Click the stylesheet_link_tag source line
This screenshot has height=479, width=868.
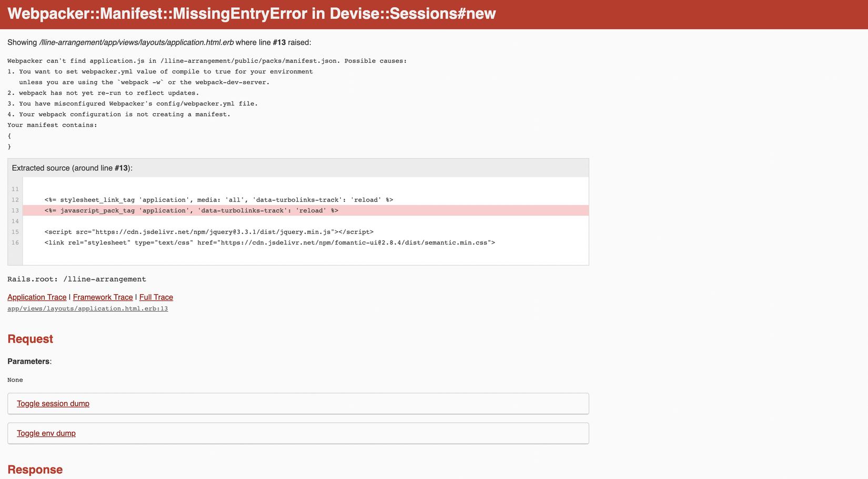click(x=219, y=200)
